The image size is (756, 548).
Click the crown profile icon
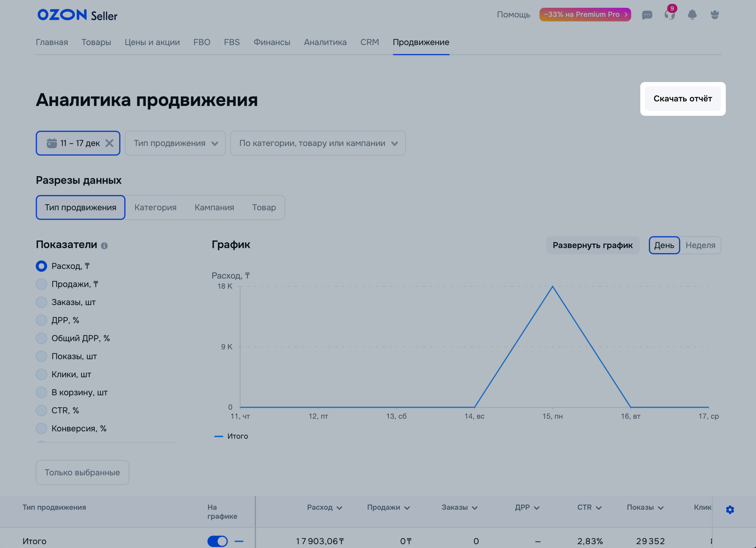click(715, 15)
